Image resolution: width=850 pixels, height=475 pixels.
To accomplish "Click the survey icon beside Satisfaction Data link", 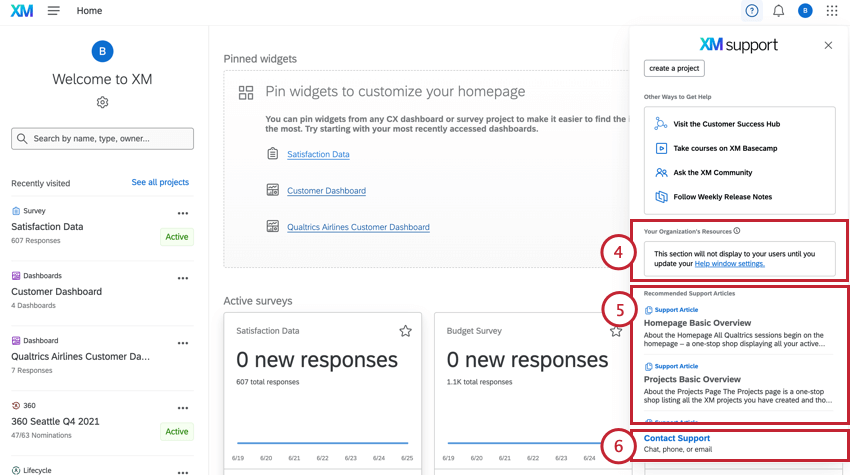I will (273, 153).
